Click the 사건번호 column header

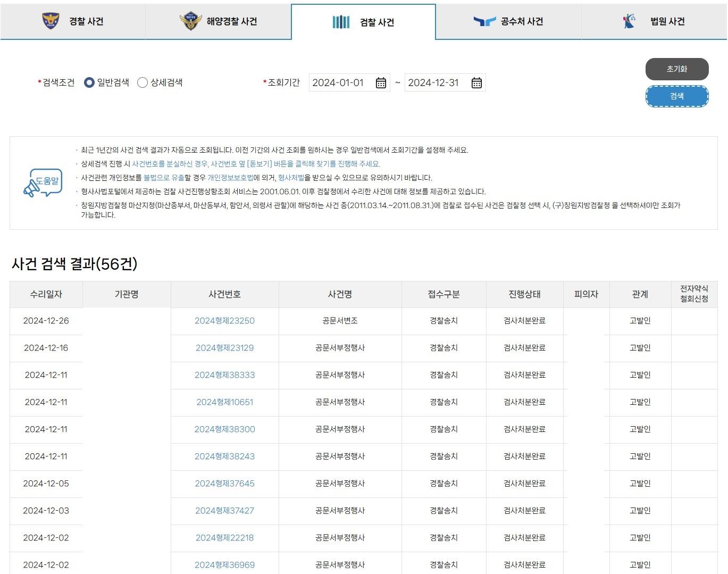pos(224,294)
